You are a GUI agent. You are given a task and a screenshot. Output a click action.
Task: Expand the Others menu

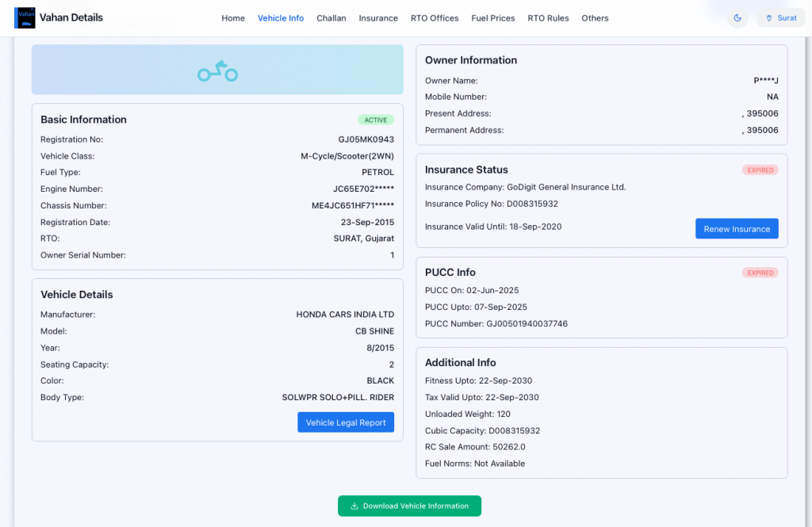point(595,18)
